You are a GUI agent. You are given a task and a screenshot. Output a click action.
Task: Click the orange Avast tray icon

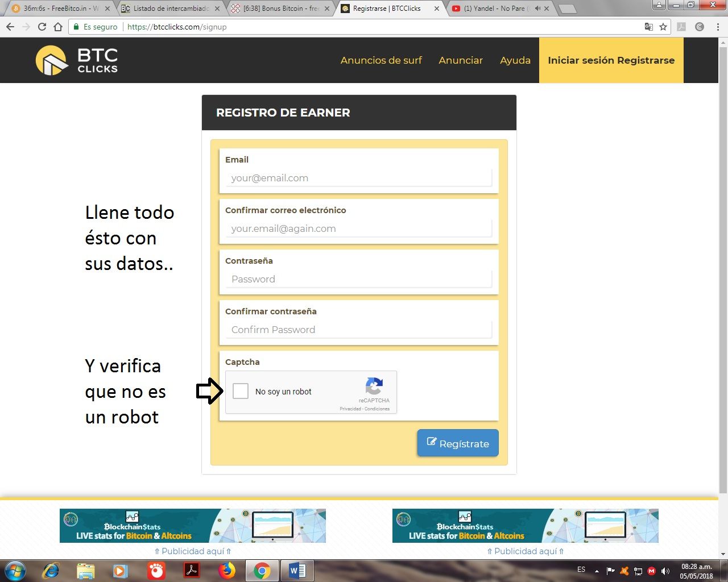[624, 571]
